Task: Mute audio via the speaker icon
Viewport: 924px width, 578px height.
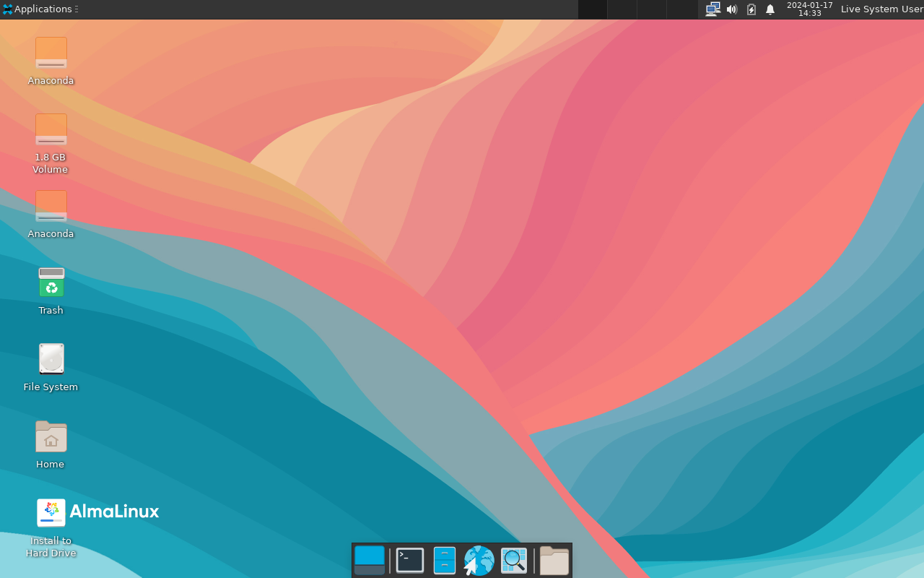Action: (731, 9)
